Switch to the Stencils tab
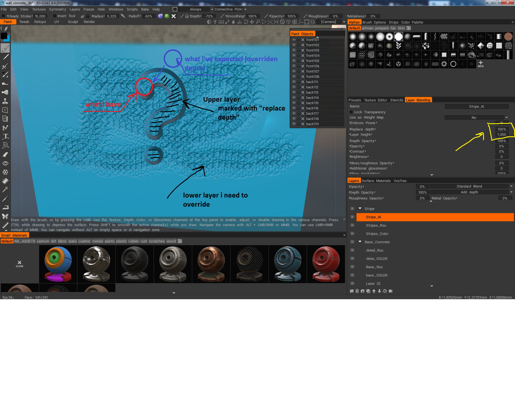 click(x=396, y=100)
